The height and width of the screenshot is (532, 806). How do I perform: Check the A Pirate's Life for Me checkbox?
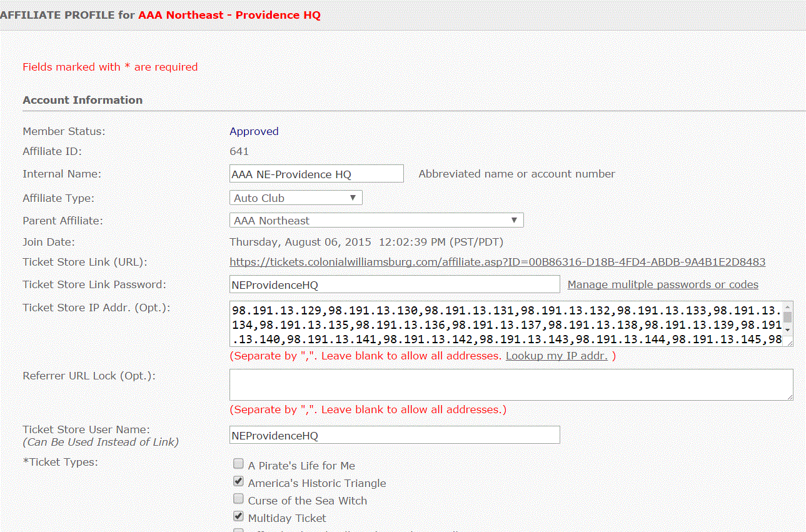point(238,464)
